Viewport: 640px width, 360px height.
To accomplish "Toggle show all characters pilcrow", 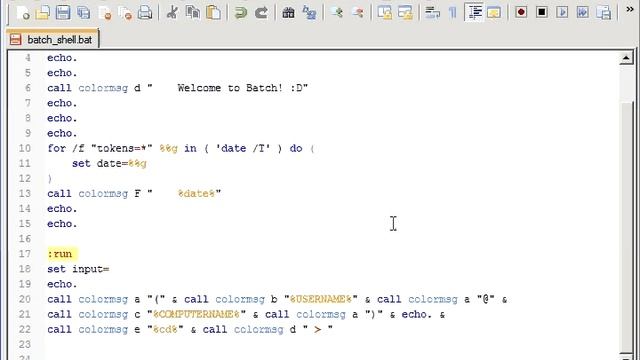I will (453, 13).
